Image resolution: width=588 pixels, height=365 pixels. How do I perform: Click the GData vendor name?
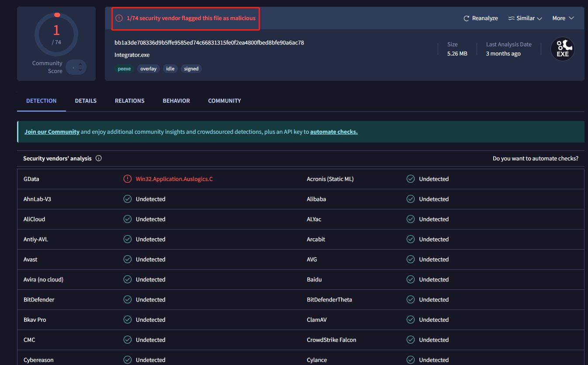(31, 179)
